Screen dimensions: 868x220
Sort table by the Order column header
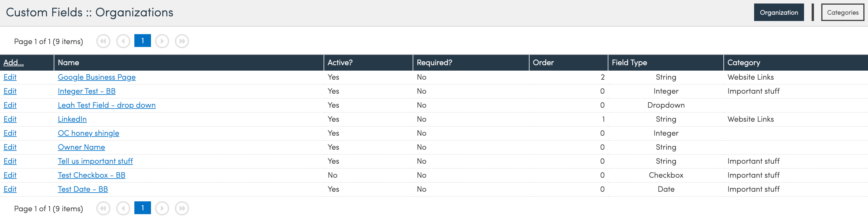[x=543, y=62]
